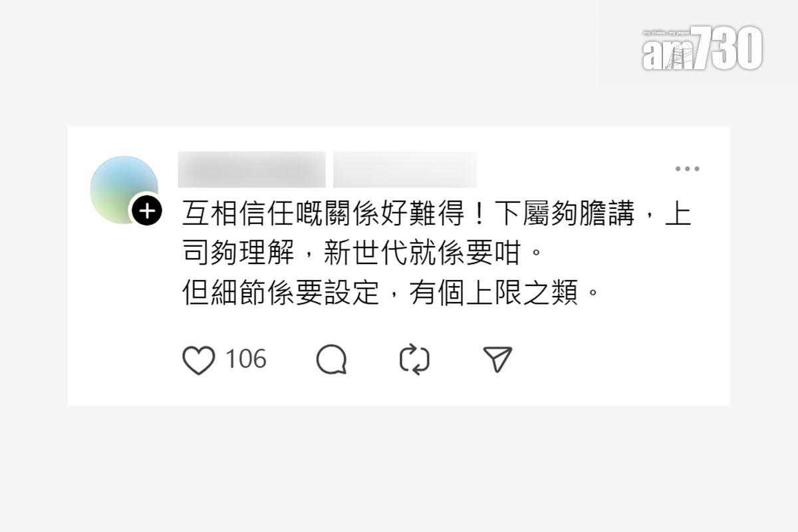
Task: Follow the user with the plus badge
Action: tap(146, 211)
